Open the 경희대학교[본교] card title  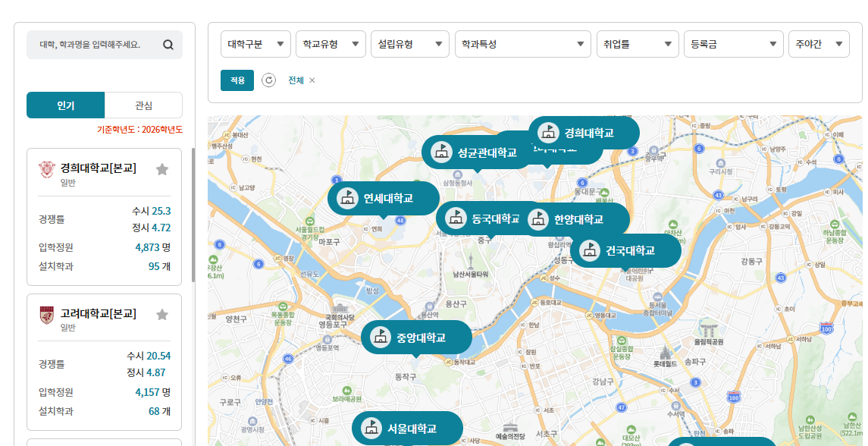click(98, 168)
